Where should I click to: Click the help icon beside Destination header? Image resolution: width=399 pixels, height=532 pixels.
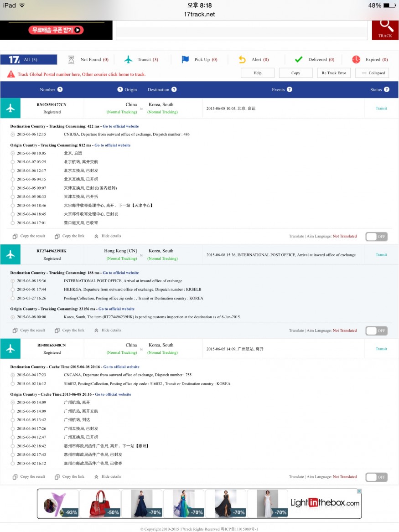click(x=174, y=90)
